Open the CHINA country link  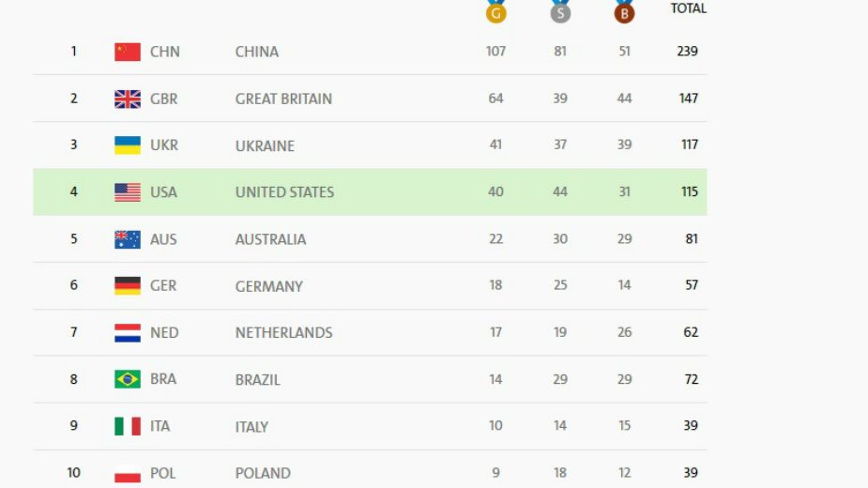point(256,52)
